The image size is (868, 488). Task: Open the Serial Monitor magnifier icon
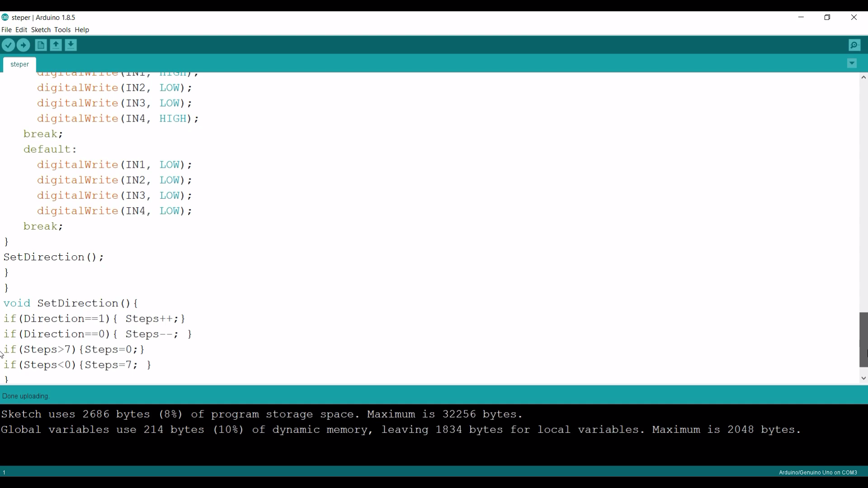click(854, 45)
